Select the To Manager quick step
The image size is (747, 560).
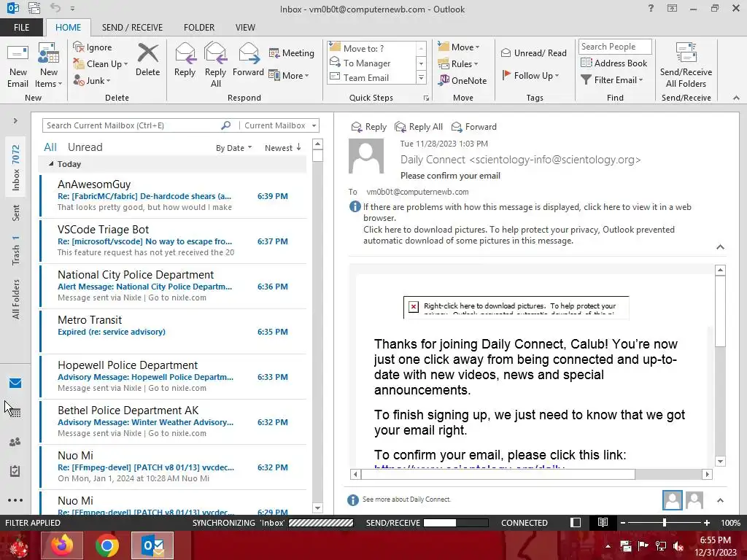click(x=372, y=63)
